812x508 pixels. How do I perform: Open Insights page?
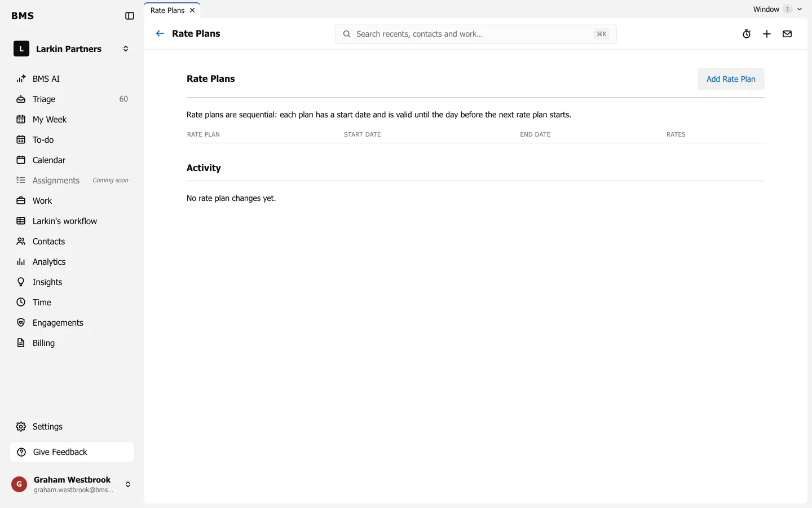pyautogui.click(x=72, y=282)
